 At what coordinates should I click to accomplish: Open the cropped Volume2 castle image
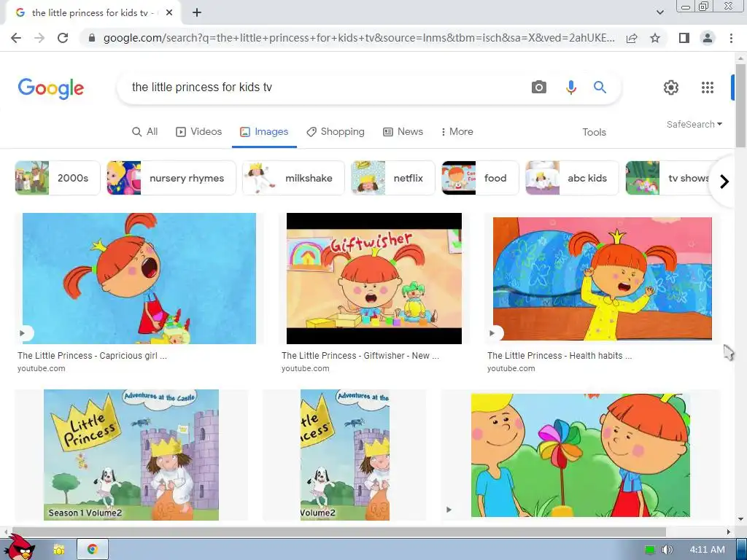(345, 455)
